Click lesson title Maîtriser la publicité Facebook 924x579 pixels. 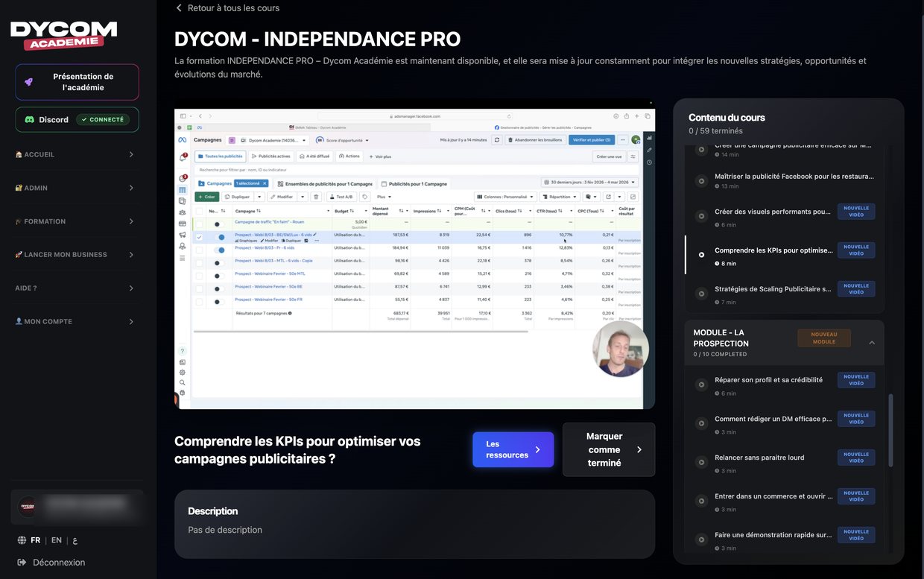point(794,177)
